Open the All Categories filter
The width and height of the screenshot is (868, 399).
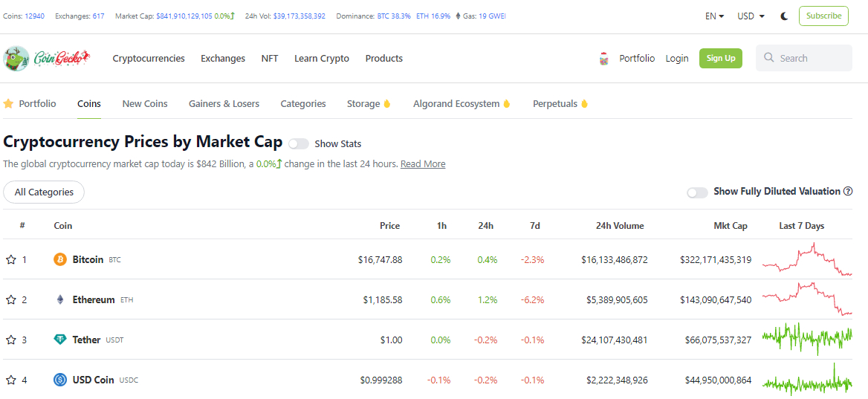44,192
